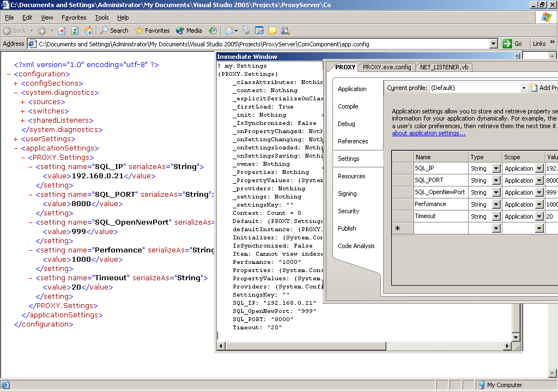This screenshot has width=558, height=392.
Task: Open the Media pane button
Action: (x=189, y=31)
